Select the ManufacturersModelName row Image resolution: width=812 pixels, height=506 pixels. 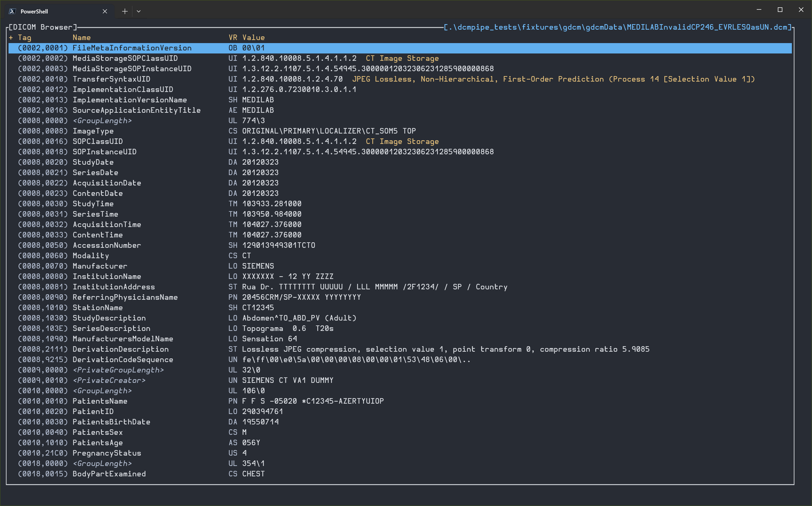[x=400, y=338]
